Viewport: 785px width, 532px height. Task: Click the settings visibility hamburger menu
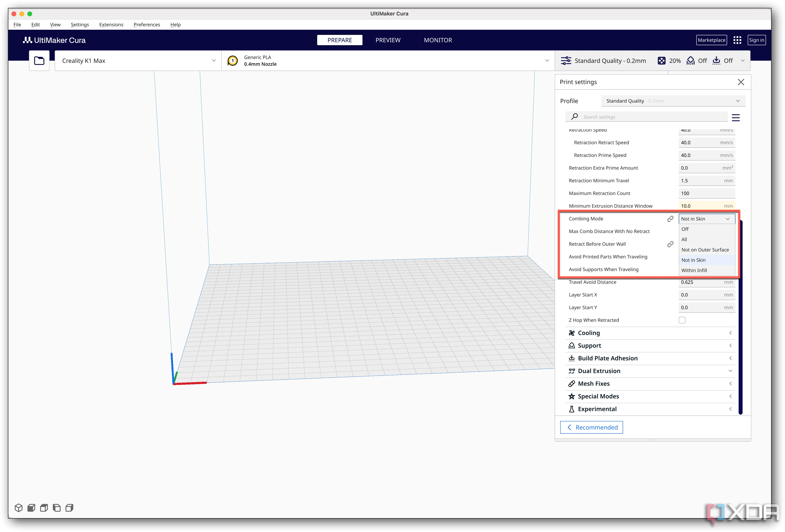pos(735,118)
